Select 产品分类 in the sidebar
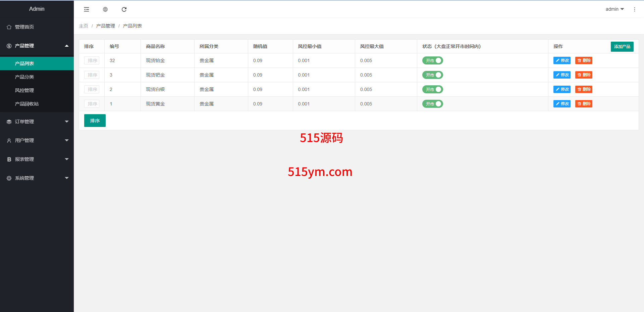This screenshot has width=644, height=312. point(24,77)
